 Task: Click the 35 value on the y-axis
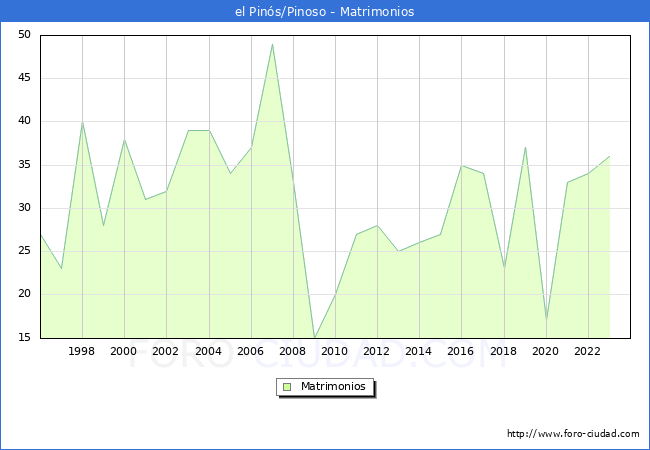(24, 165)
